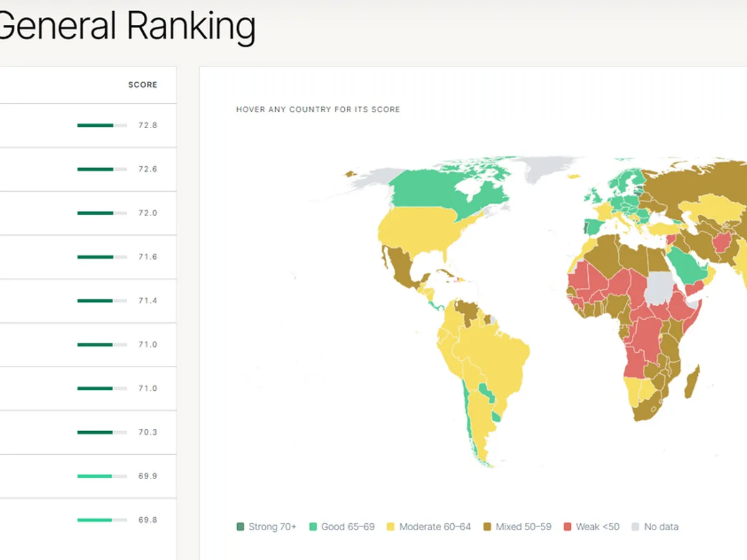Click the score value 70.3
This screenshot has width=747, height=560.
click(148, 432)
